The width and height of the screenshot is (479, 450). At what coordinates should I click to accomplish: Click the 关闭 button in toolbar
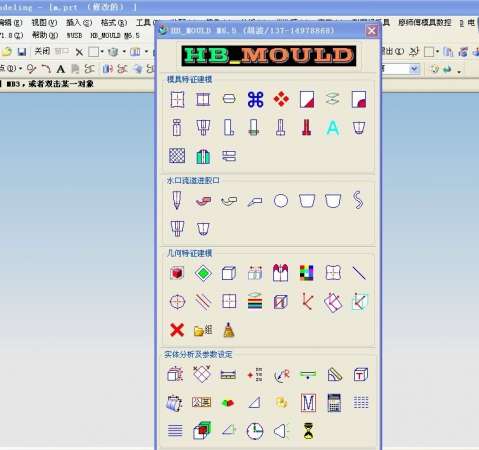point(42,51)
